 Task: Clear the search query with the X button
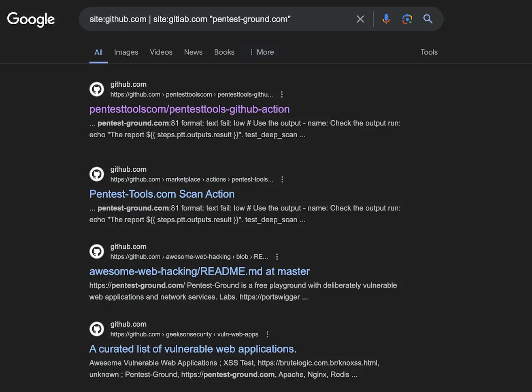pyautogui.click(x=360, y=19)
